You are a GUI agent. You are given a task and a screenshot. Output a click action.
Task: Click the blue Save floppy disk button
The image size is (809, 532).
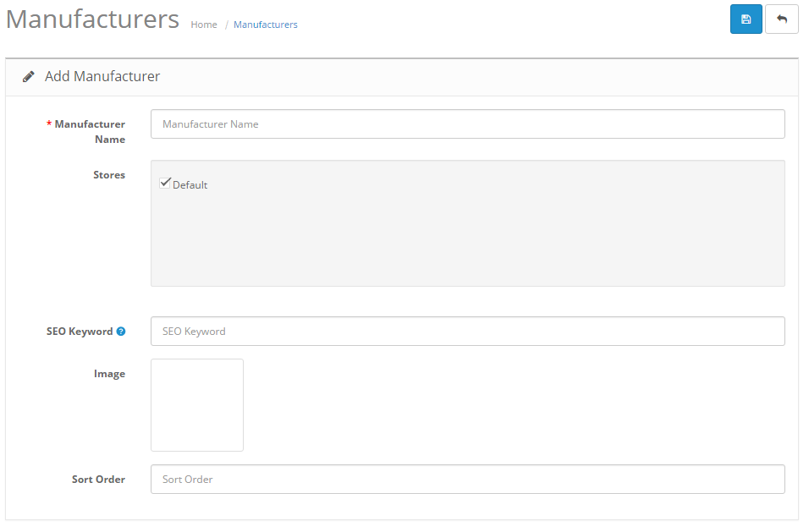click(x=746, y=19)
